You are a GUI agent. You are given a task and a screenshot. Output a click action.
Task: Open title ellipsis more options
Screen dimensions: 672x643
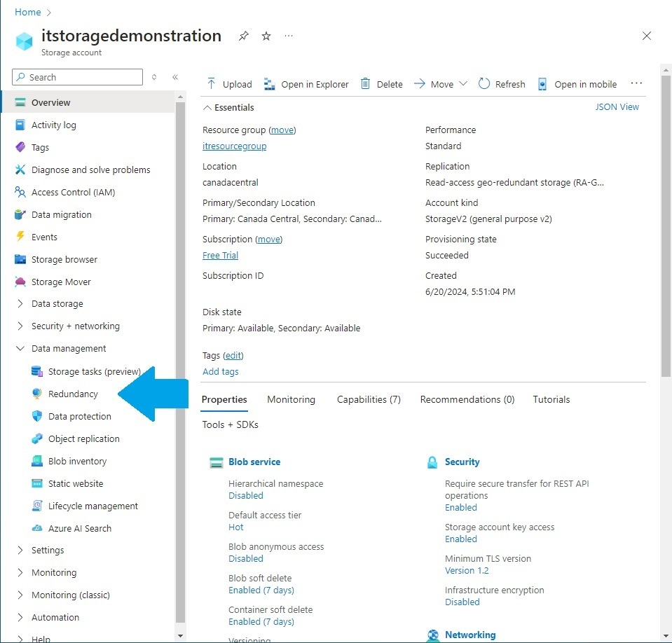coord(289,36)
